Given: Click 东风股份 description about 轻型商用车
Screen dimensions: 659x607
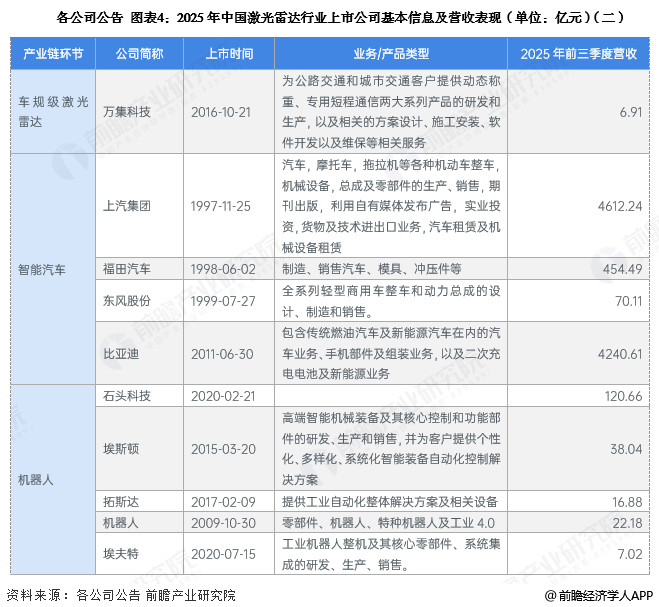Looking at the screenshot, I should (391, 301).
